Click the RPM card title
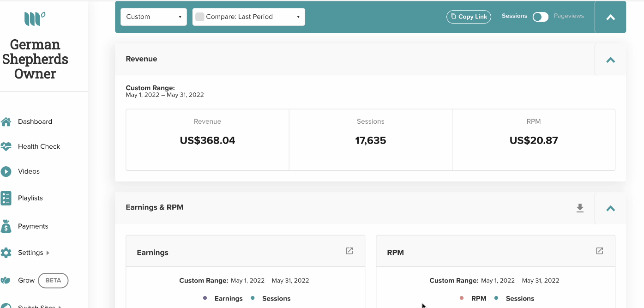The height and width of the screenshot is (308, 644). click(396, 253)
